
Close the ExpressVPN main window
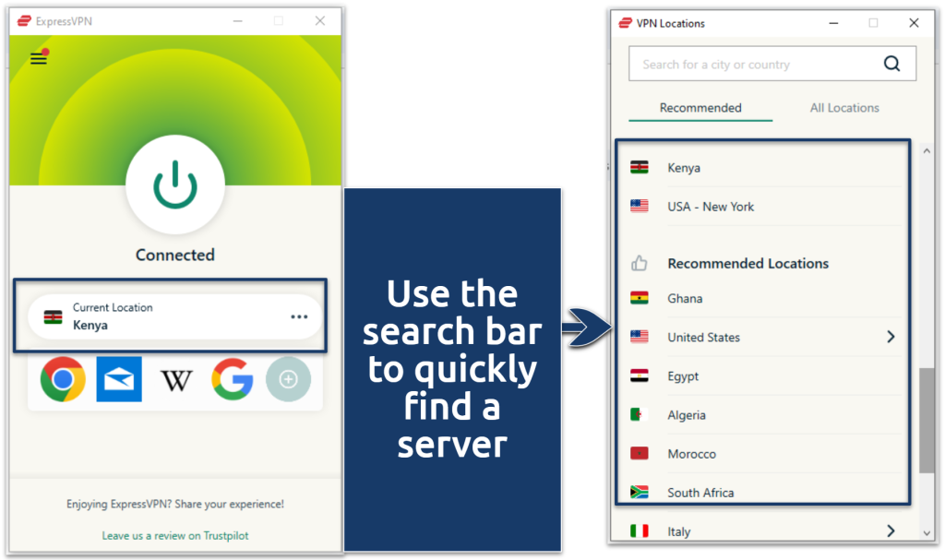tap(320, 21)
